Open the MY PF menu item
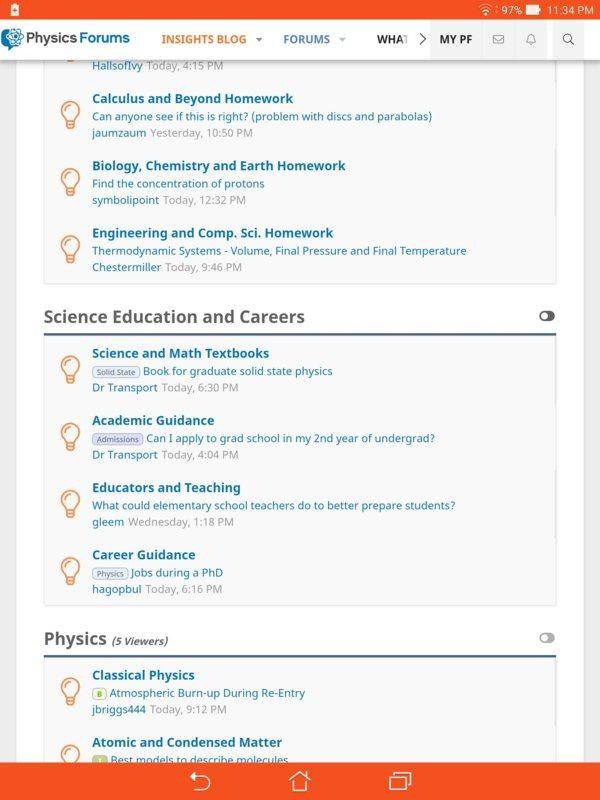The height and width of the screenshot is (800, 600). pyautogui.click(x=456, y=39)
